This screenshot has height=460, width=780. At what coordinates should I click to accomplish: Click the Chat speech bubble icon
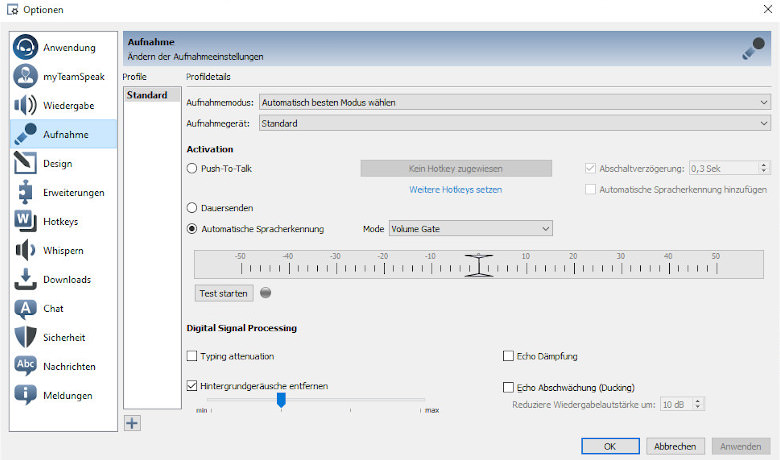click(x=25, y=308)
